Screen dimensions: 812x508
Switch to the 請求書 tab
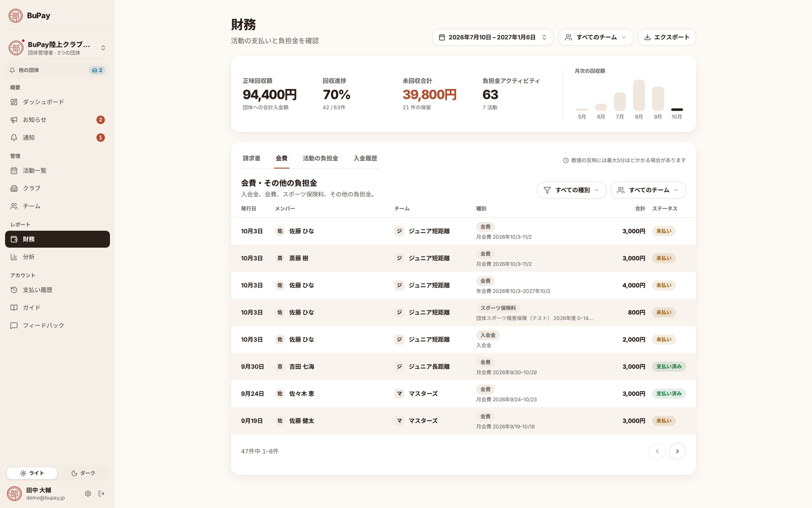tap(251, 158)
